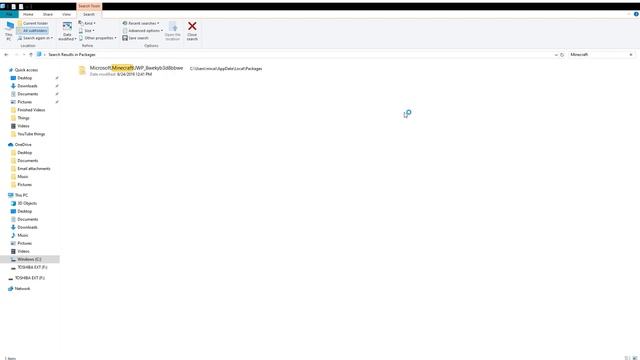The width and height of the screenshot is (640, 360).
Task: Select OneDrive in the navigation pane
Action: 23,144
